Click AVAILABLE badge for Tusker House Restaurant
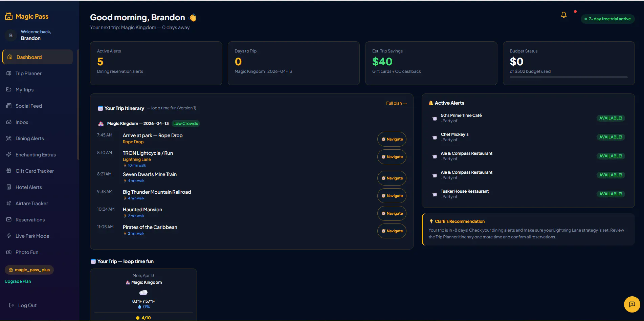 (x=610, y=194)
